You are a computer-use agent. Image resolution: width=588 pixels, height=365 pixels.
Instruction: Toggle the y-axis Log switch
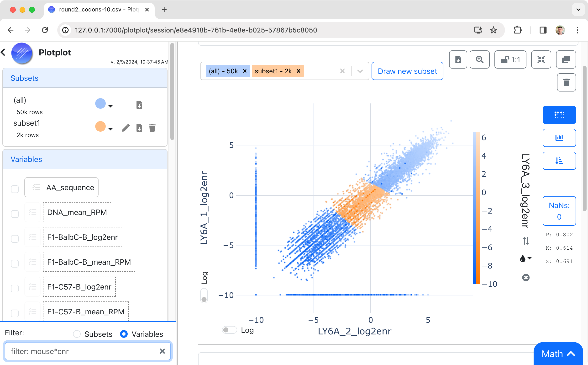pyautogui.click(x=204, y=295)
